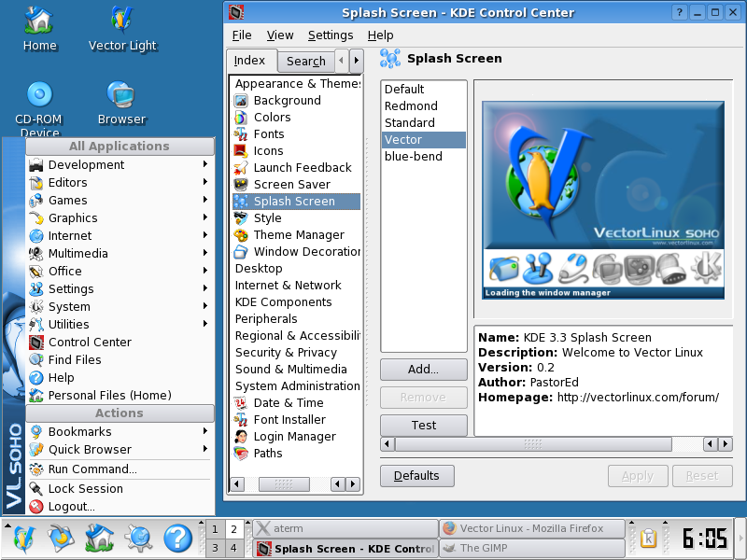Open the Settings menu in the menu bar
Viewport: 747px width, 560px height.
[331, 35]
